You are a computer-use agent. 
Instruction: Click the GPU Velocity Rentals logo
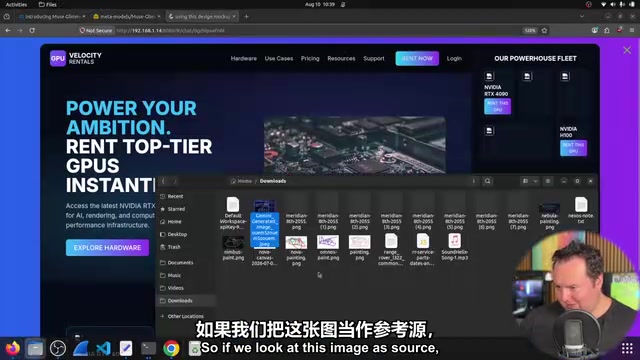coord(76,58)
